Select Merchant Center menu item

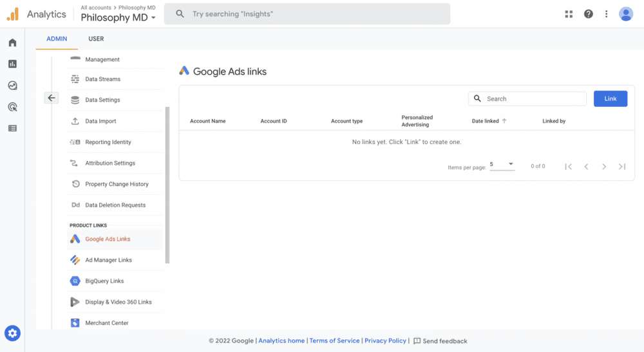coord(115,323)
